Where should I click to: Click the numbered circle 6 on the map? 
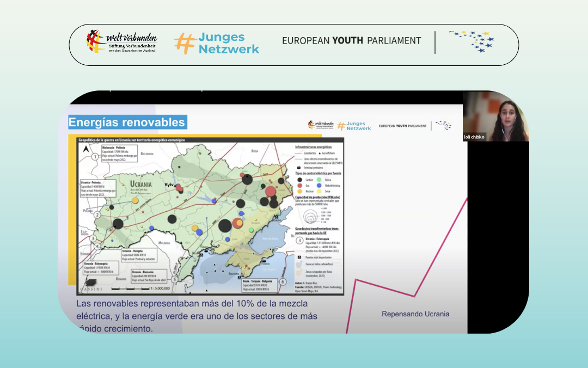coord(283,282)
